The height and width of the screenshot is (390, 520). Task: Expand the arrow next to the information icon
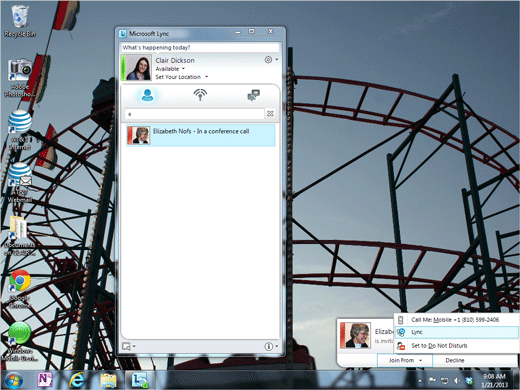pyautogui.click(x=276, y=346)
